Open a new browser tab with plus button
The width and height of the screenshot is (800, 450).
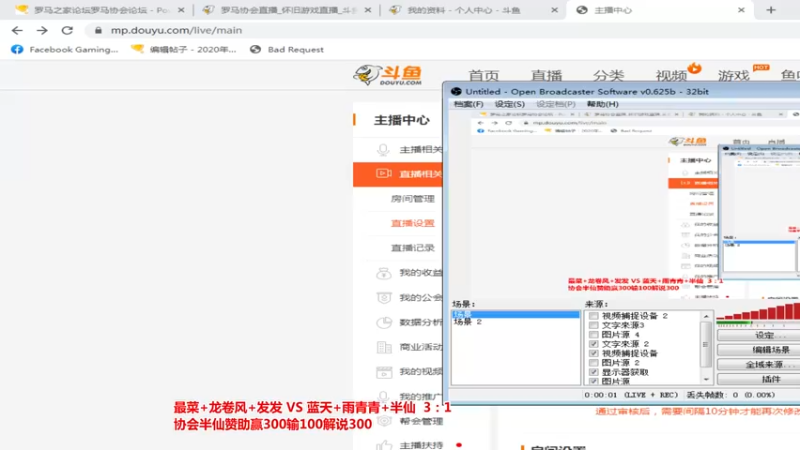point(771,10)
